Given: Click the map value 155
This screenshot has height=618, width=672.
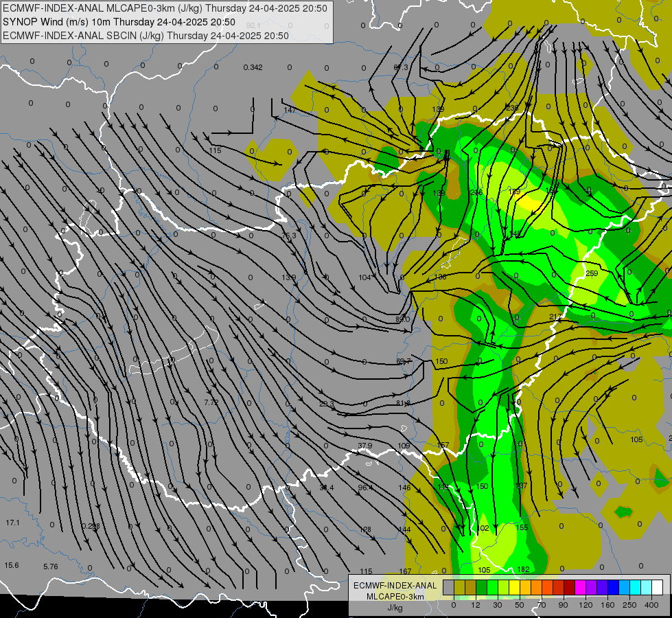Looking at the screenshot, I should (522, 527).
